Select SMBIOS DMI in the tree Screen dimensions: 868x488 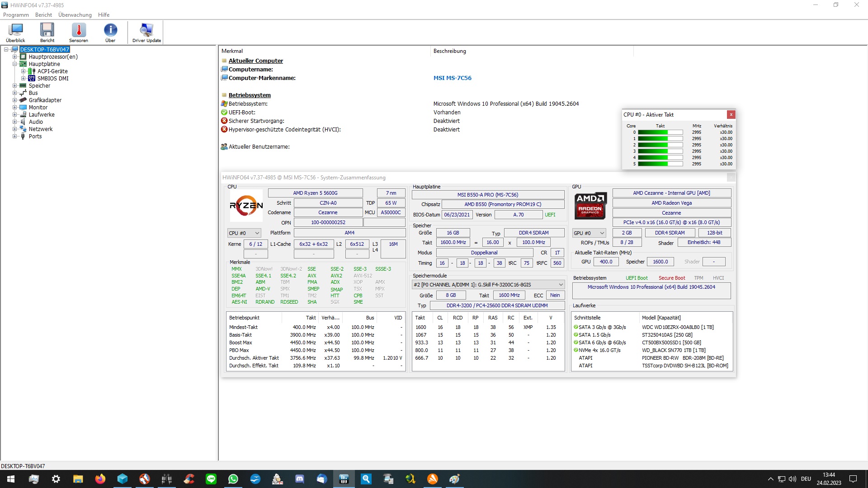pyautogui.click(x=53, y=79)
